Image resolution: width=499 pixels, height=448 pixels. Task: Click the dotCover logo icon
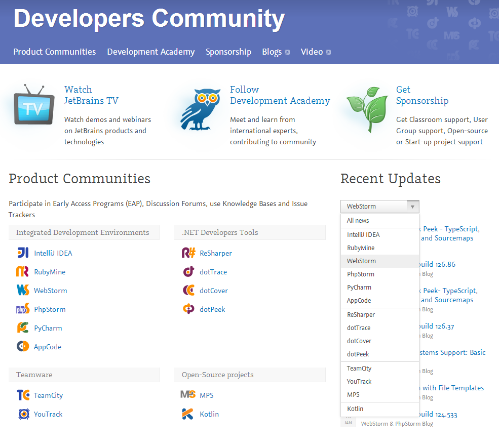tap(189, 290)
